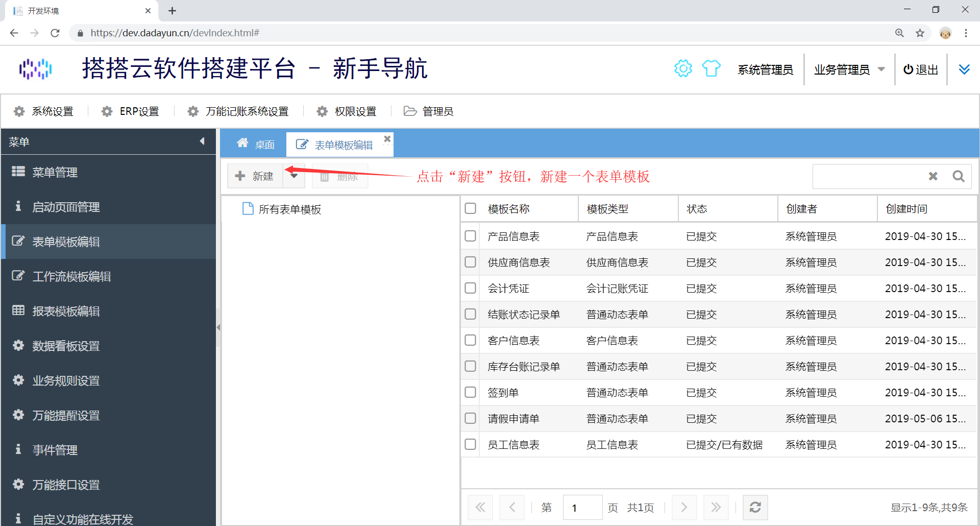Check the 供应商信息表 row checkbox

coord(471,262)
